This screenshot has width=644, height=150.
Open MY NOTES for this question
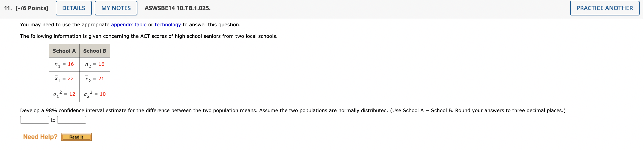tap(116, 8)
